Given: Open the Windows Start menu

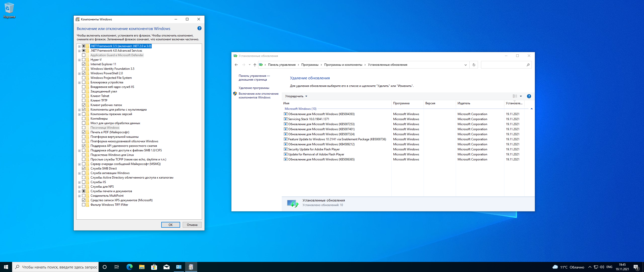Looking at the screenshot, I should [6, 267].
